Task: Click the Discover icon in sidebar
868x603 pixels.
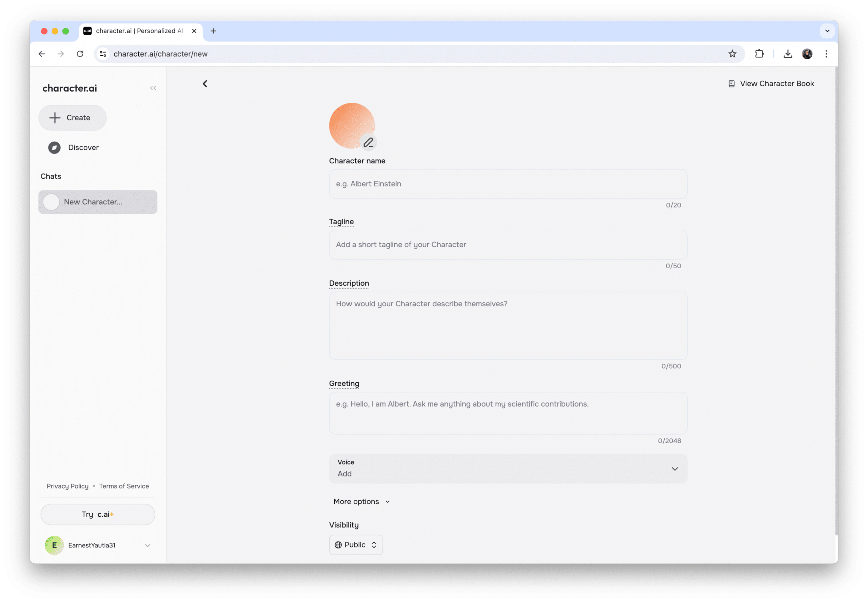Action: [54, 147]
